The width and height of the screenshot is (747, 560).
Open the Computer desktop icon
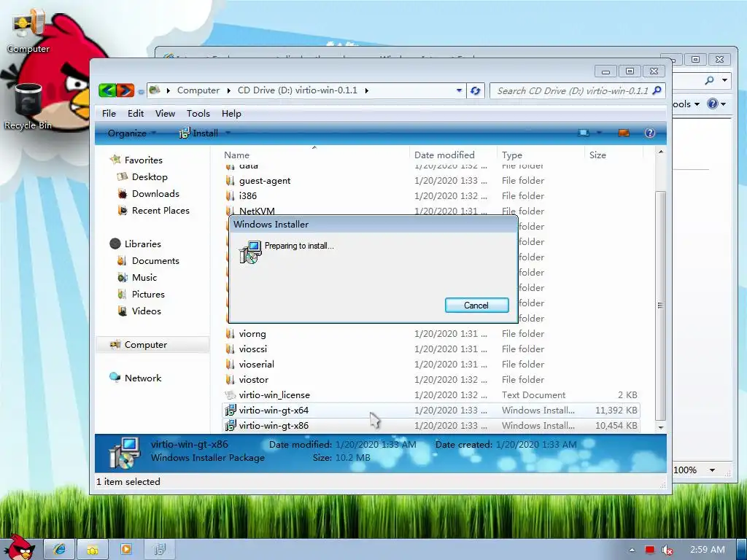point(28,31)
